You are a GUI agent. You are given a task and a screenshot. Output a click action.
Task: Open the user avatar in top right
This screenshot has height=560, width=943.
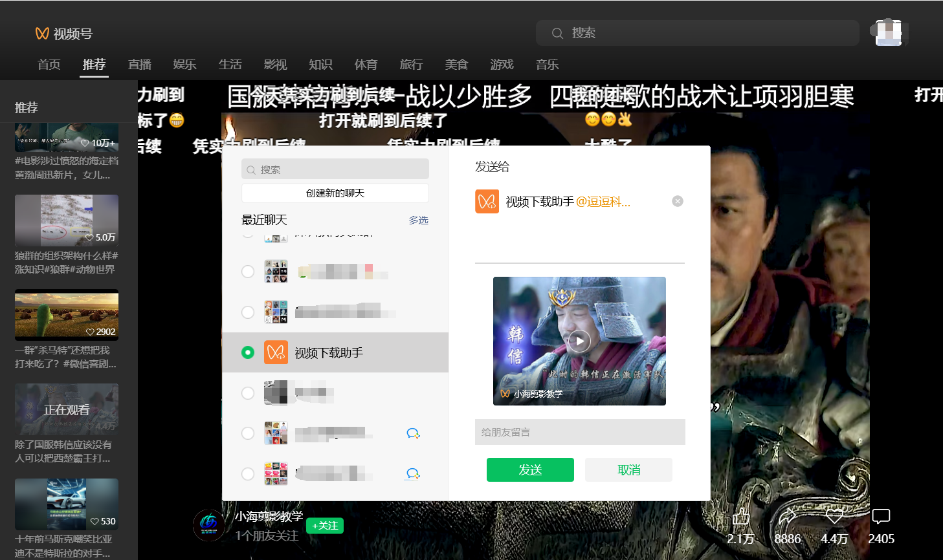pyautogui.click(x=889, y=32)
